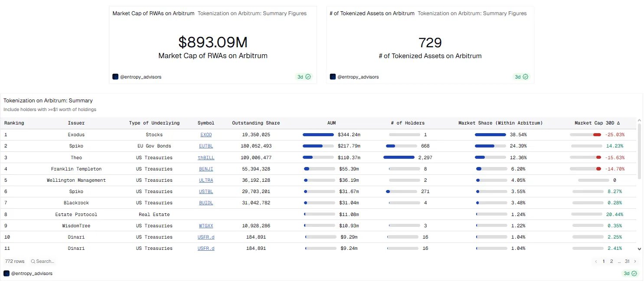Click the green check icon in Tokenized Assets card
The width and height of the screenshot is (644, 285).
click(x=526, y=77)
